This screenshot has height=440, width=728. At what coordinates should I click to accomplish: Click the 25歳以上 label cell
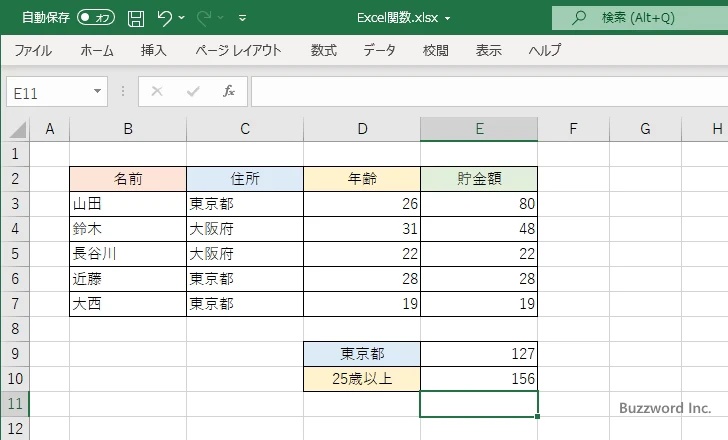click(362, 379)
